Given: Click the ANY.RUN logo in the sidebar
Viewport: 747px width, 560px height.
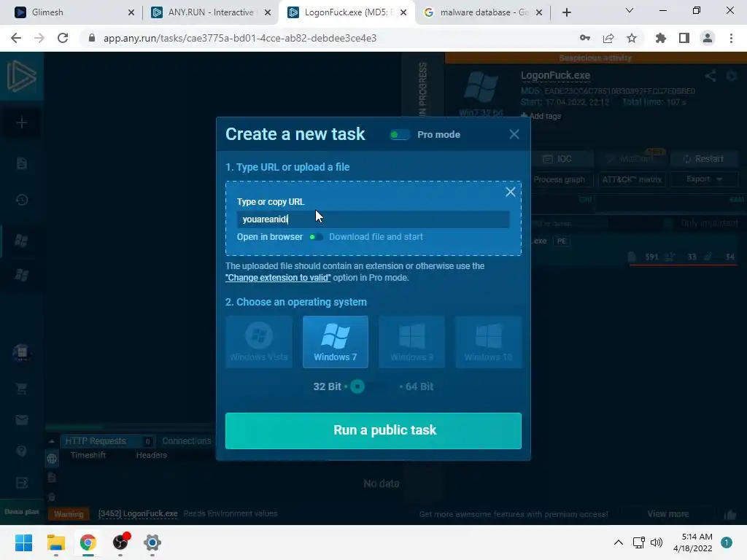Looking at the screenshot, I should click(21, 76).
